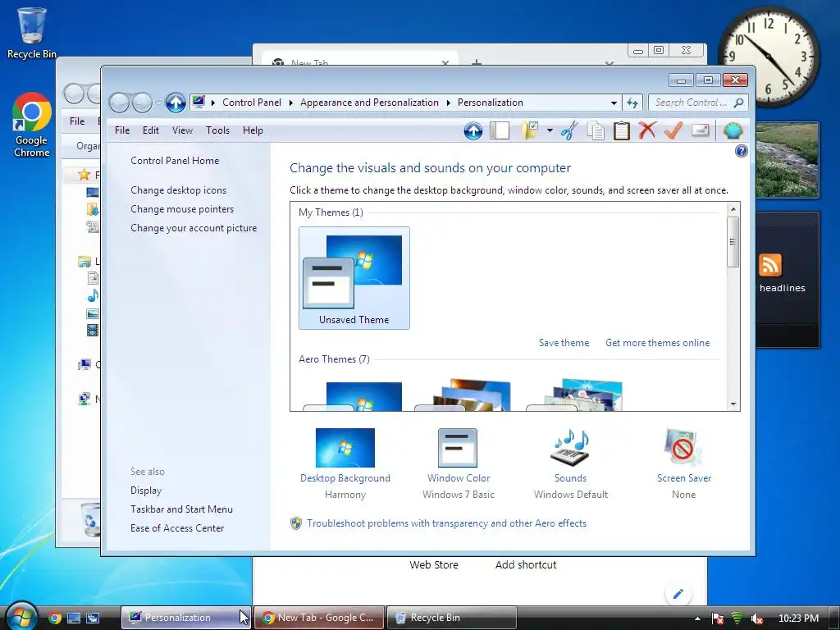Click the magnifier in Search Control Panel box
Viewport: 840px width, 630px height.
pos(739,103)
